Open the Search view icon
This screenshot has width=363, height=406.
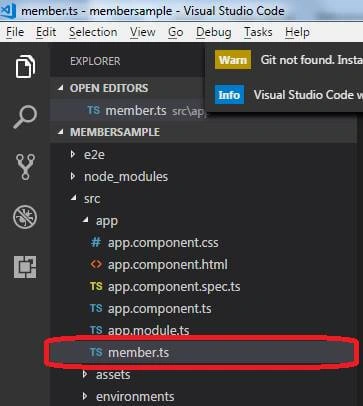[25, 117]
